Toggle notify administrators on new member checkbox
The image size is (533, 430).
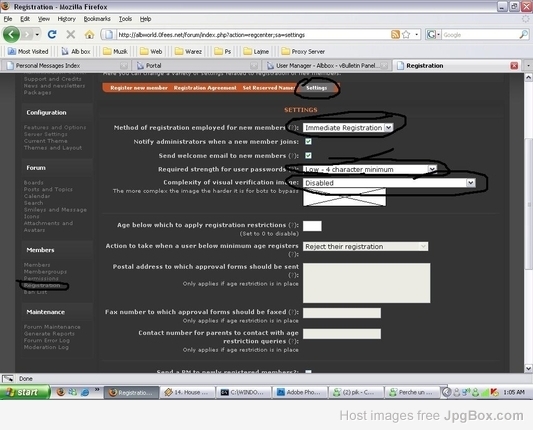tap(308, 141)
